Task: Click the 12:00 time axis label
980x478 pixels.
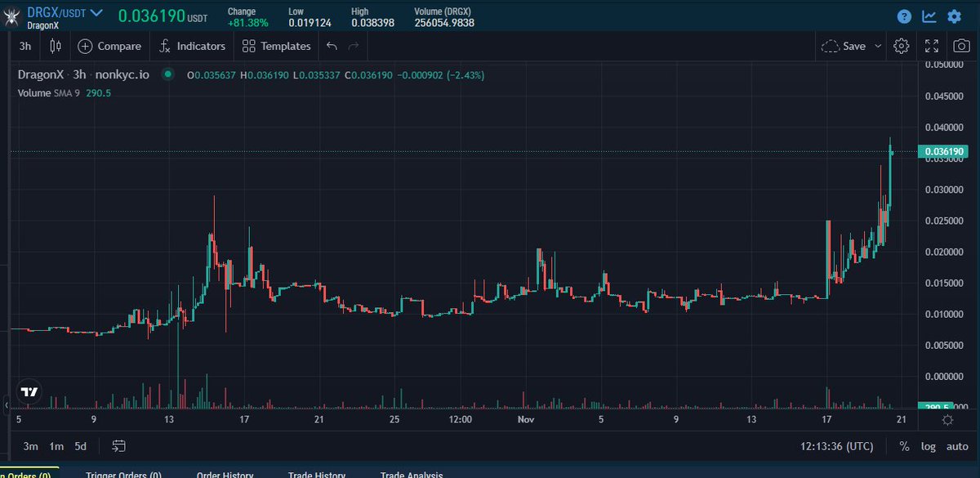Action: pos(461,420)
